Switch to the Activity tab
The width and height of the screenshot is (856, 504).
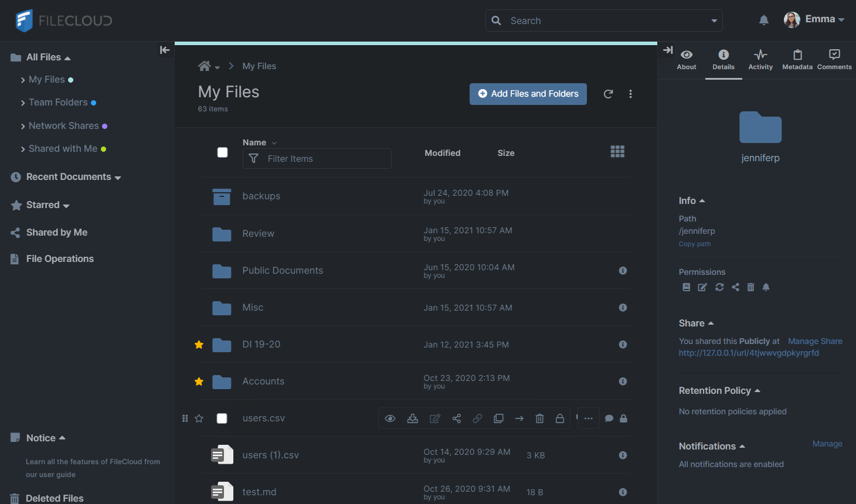[760, 60]
